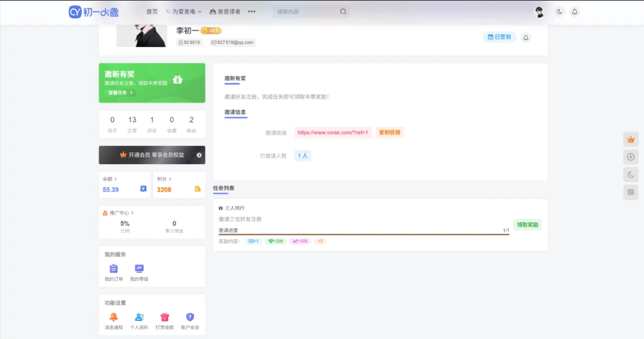The image size is (644, 339).
Task: Open 我的等级 level icon
Action: pos(139,269)
